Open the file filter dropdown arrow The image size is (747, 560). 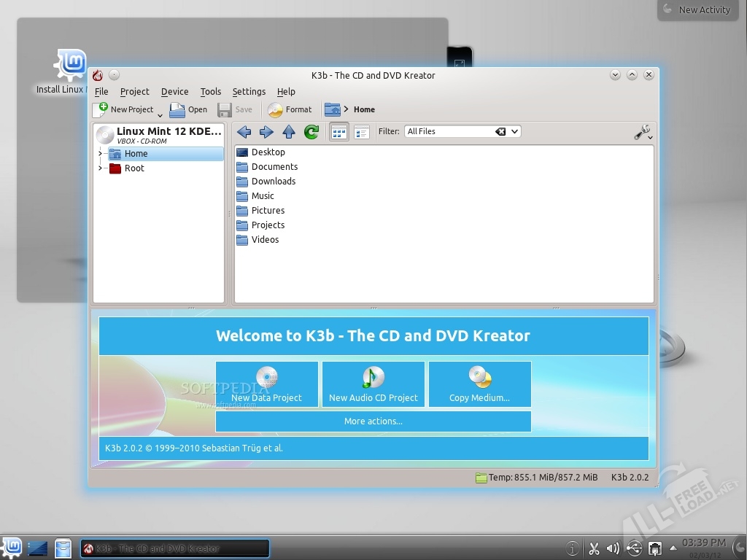tap(514, 132)
